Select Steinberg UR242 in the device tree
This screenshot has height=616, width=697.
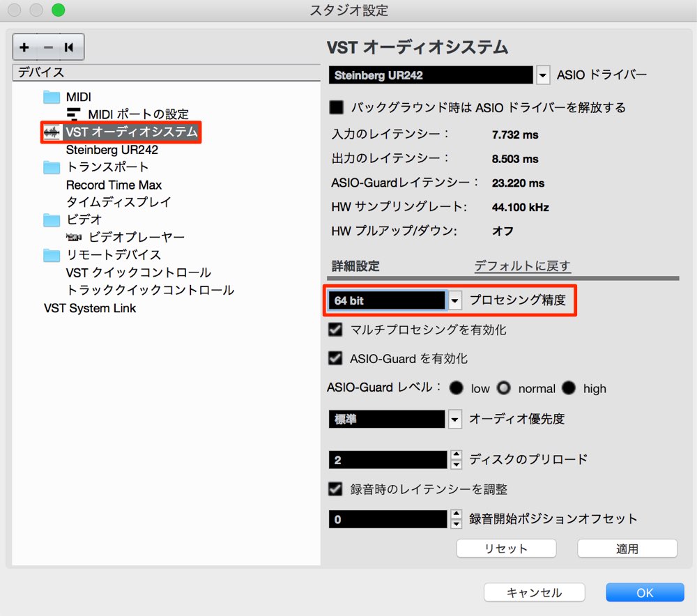112,150
